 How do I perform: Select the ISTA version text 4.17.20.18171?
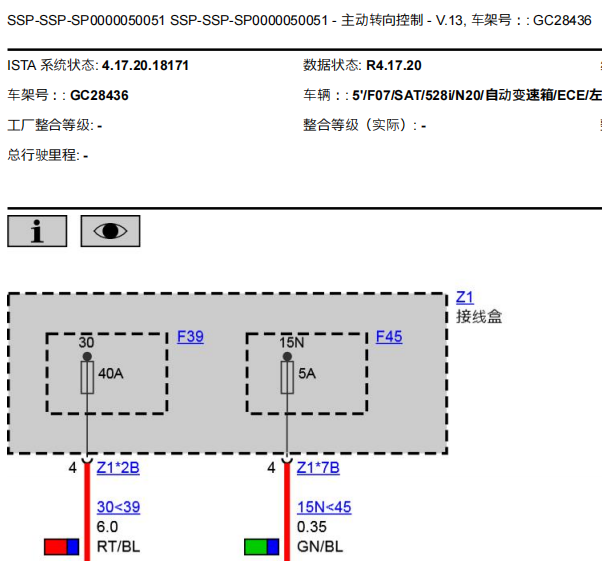145,65
